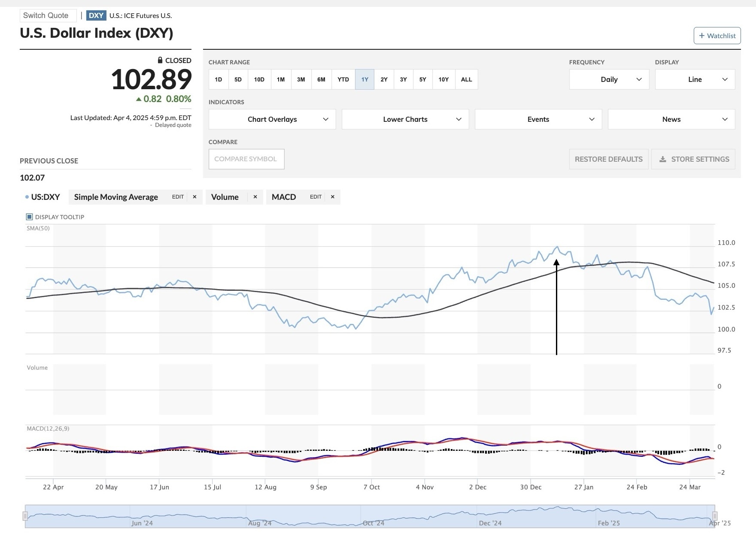The width and height of the screenshot is (756, 540).
Task: Click the 110.0 price axis label
Action: [726, 243]
